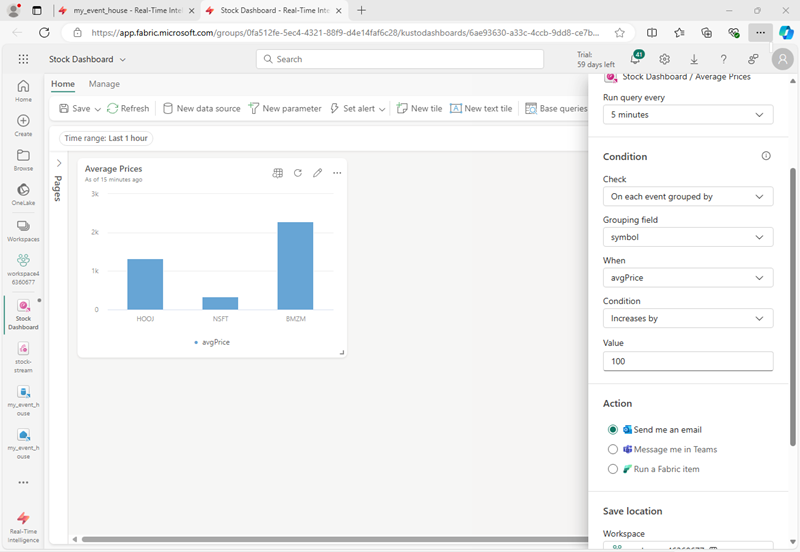This screenshot has width=800, height=552.
Task: Open Workspaces in the left navigation
Action: 23,231
